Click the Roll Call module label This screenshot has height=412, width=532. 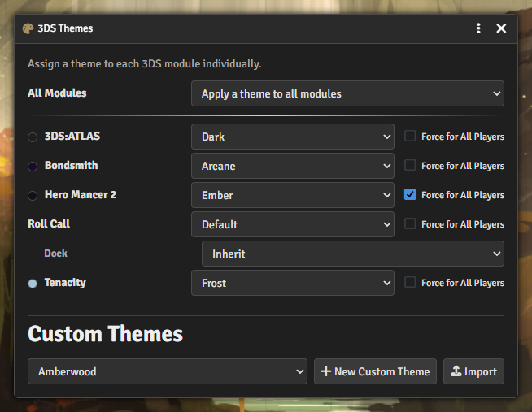(x=49, y=223)
